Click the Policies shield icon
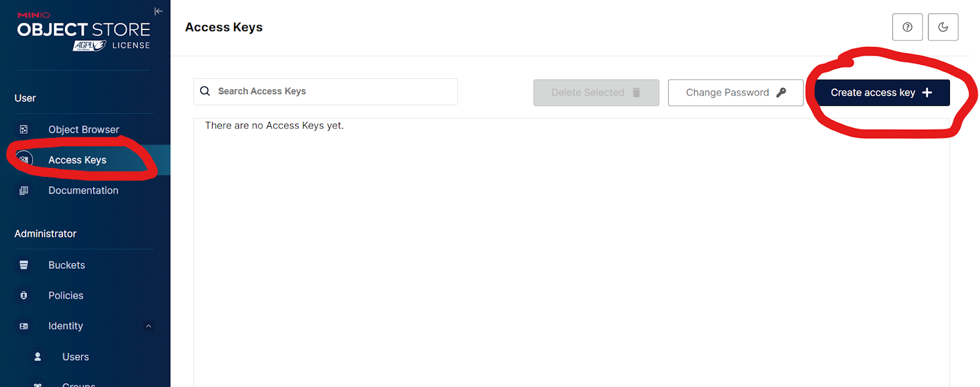The image size is (980, 387). click(x=24, y=295)
